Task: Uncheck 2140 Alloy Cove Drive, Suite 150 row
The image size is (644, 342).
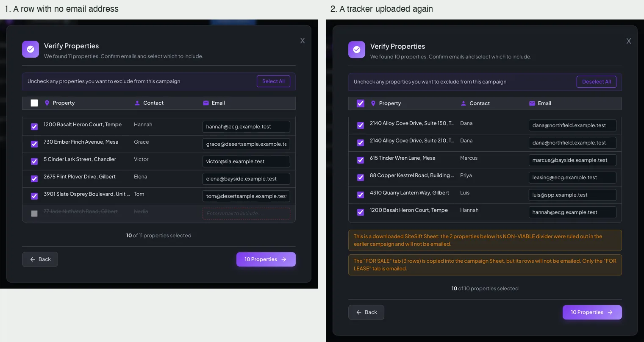Action: [361, 125]
